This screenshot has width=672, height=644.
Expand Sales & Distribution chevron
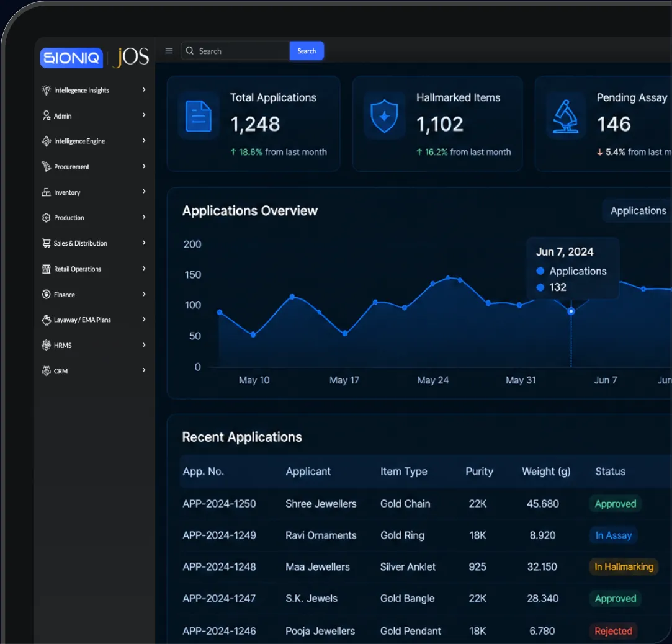pos(144,243)
